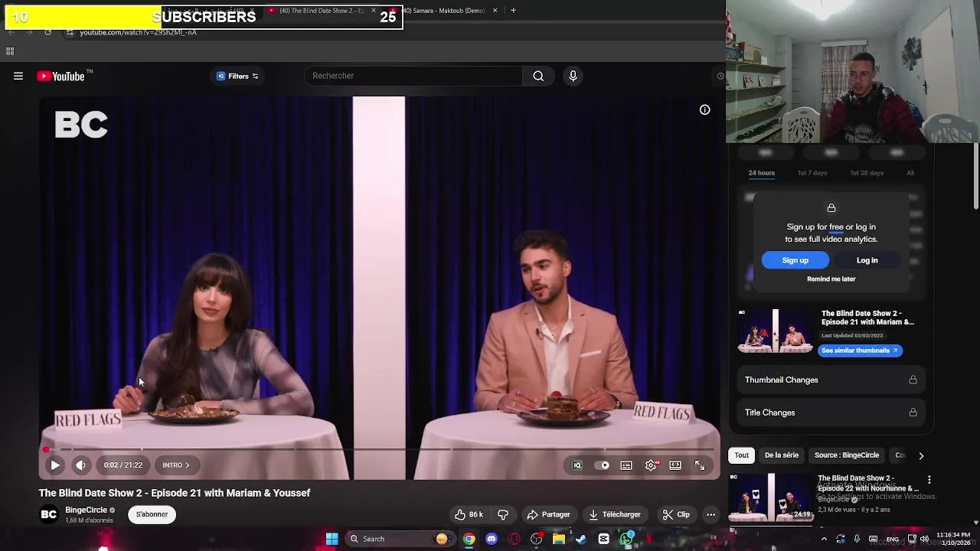
Task: Open CapCut from the taskbar
Action: tap(603, 539)
